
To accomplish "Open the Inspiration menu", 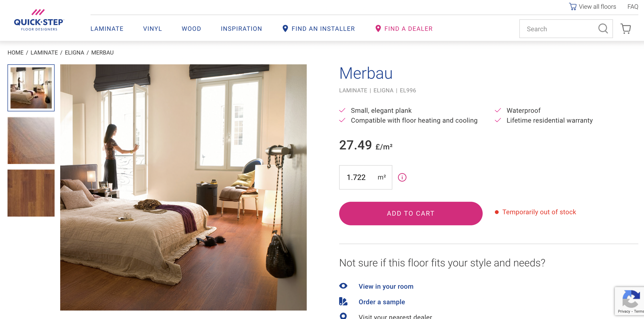I will pos(241,29).
